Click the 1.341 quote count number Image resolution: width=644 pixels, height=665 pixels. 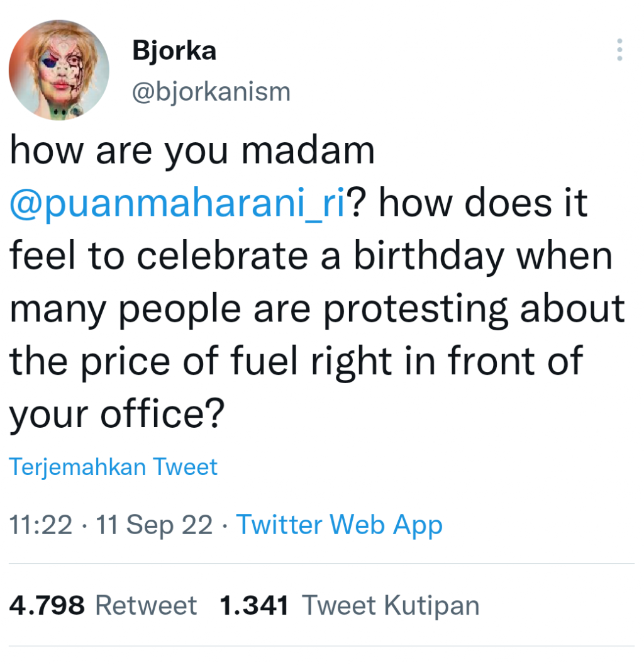254,605
